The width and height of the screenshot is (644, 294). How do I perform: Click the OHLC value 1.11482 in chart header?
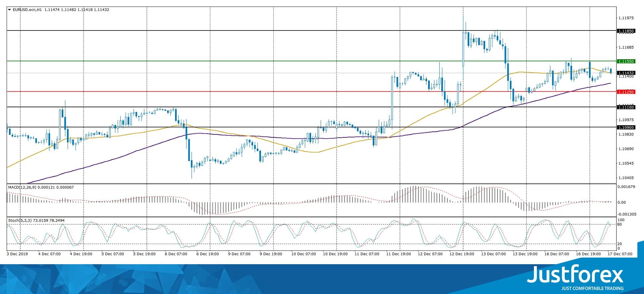click(69, 10)
